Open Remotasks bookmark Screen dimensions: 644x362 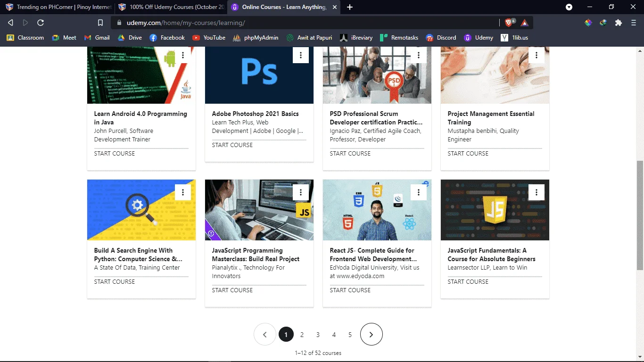pos(399,38)
